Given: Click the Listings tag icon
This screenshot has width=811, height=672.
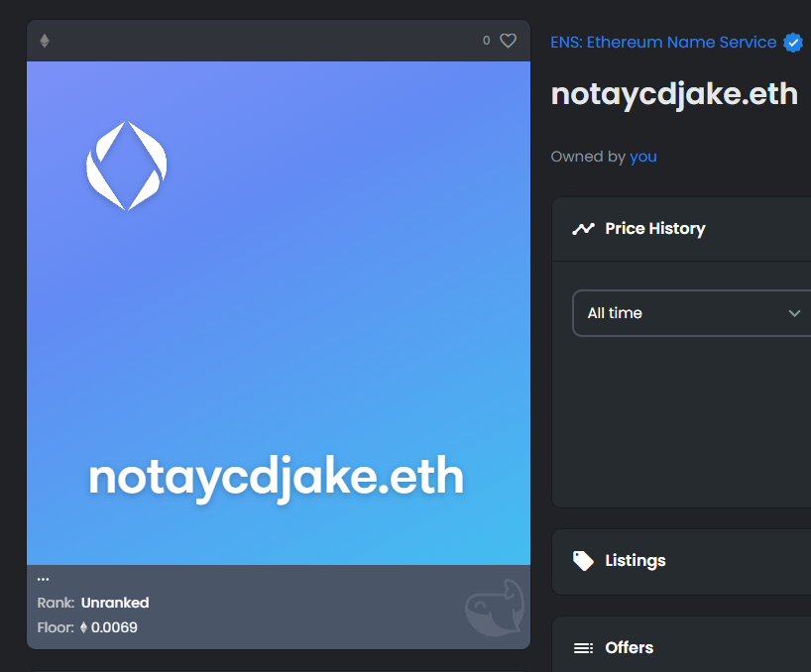Looking at the screenshot, I should 583,561.
